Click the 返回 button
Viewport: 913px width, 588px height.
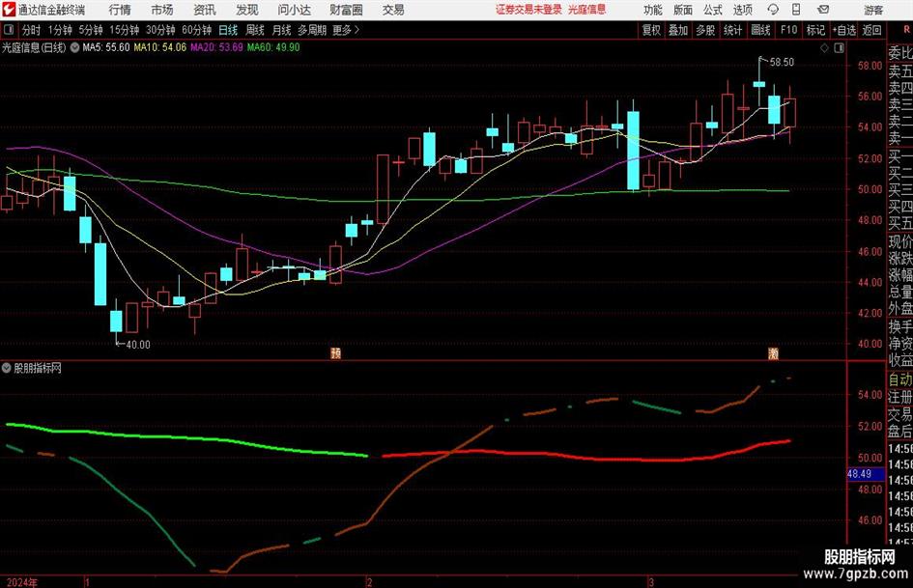point(871,30)
